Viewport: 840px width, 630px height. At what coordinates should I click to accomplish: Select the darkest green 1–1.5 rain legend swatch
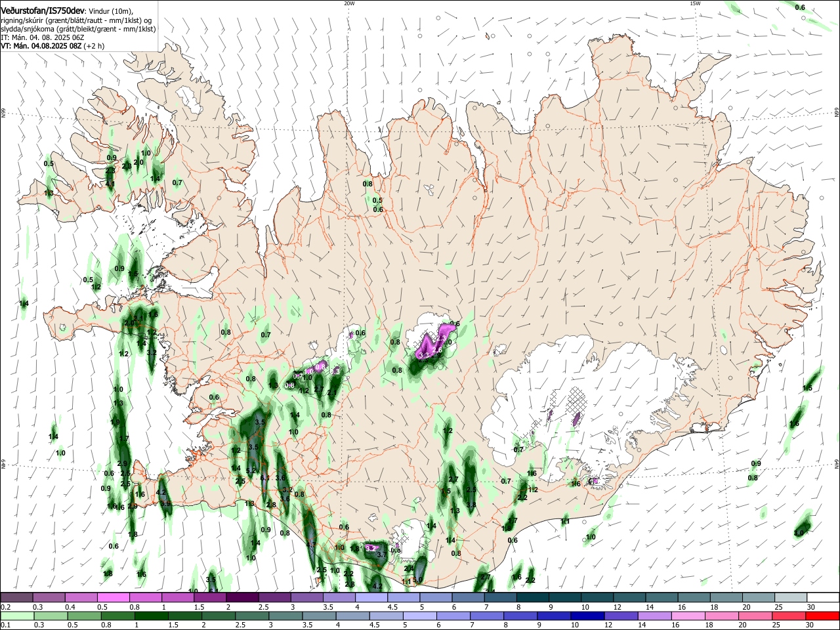(151, 616)
